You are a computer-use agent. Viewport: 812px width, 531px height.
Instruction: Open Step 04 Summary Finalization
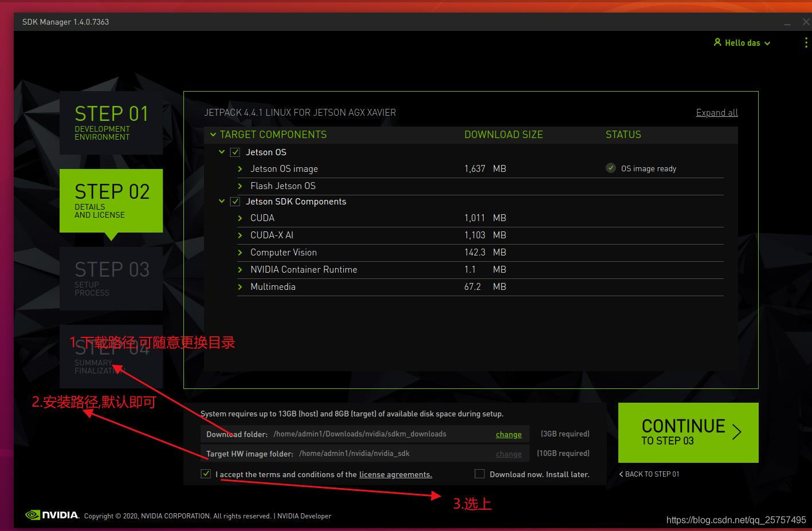click(x=111, y=356)
